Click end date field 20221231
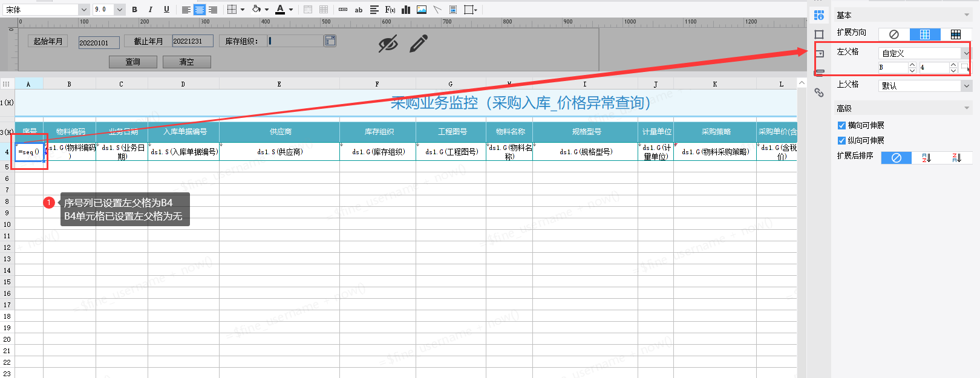Viewport: 980px width, 378px height. coord(192,41)
